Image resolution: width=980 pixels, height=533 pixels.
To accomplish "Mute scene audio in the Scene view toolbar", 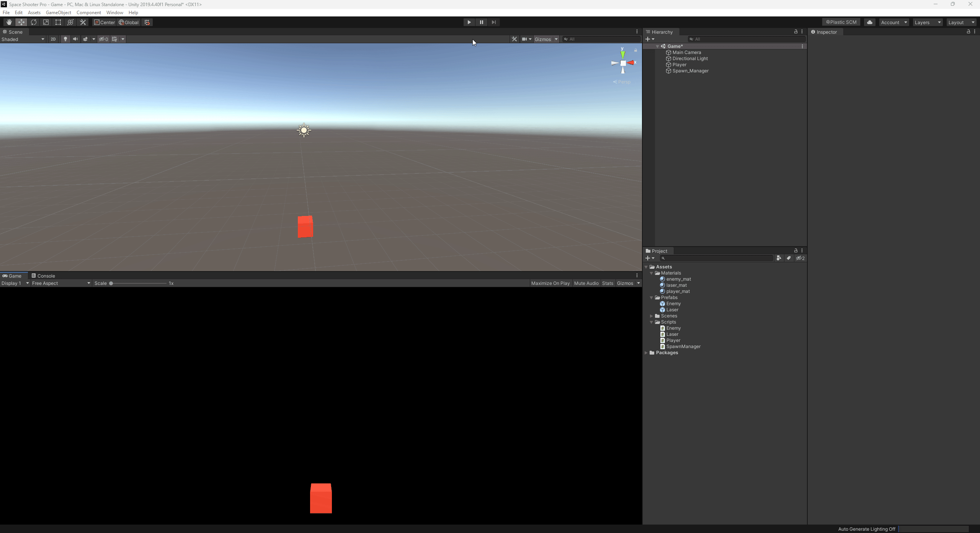I will coord(75,39).
